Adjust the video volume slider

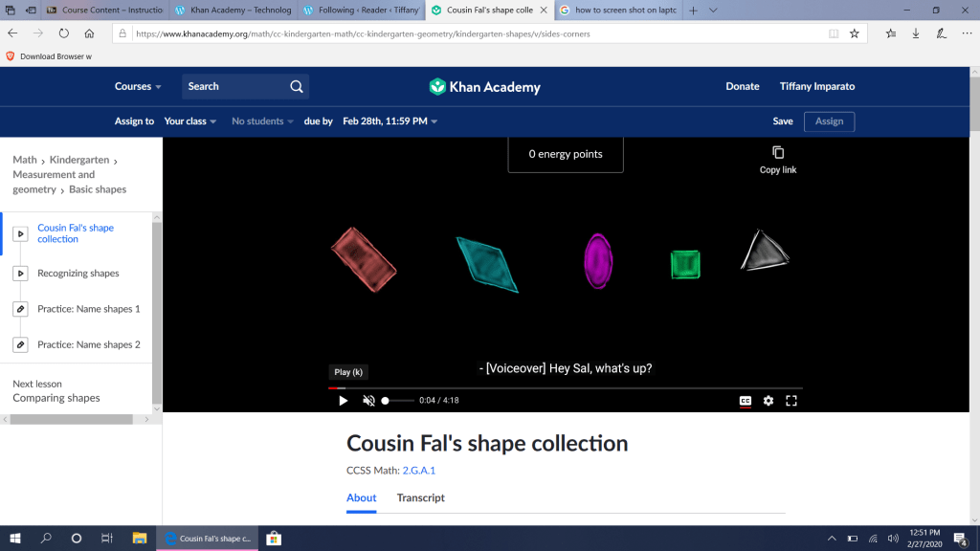[x=398, y=401]
